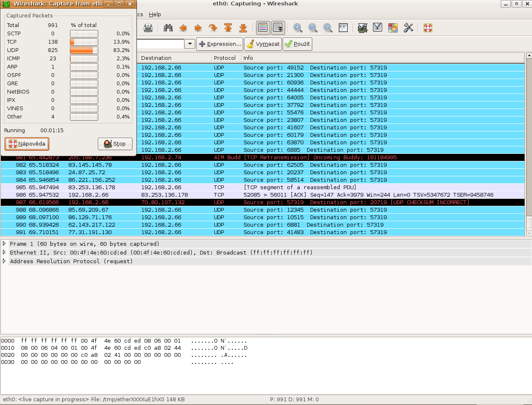Open the filter history dropdown arrow

click(x=190, y=44)
